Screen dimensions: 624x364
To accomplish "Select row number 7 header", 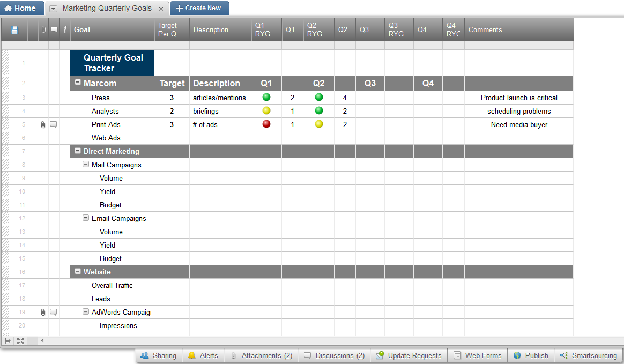I will 19,151.
